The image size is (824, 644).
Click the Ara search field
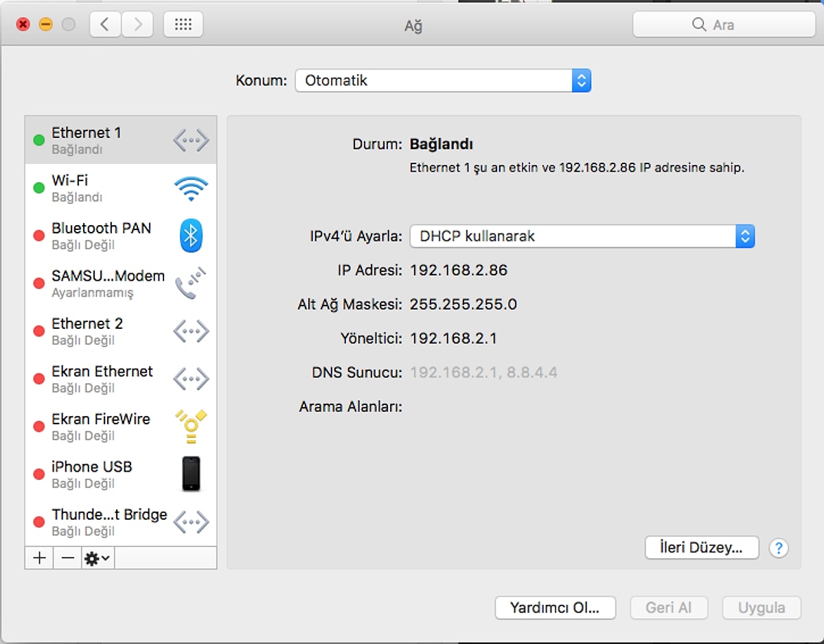(724, 25)
